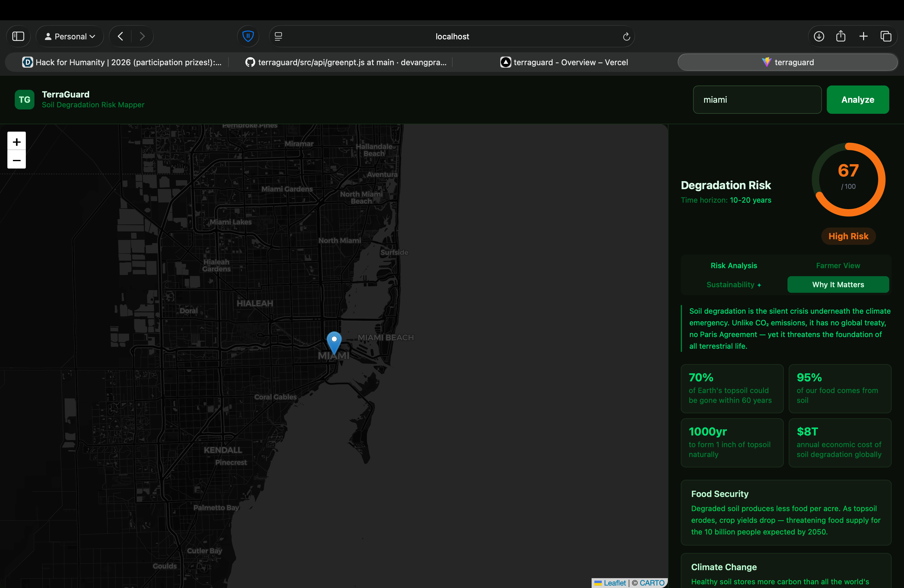Open a new tab with the plus icon

click(x=863, y=37)
